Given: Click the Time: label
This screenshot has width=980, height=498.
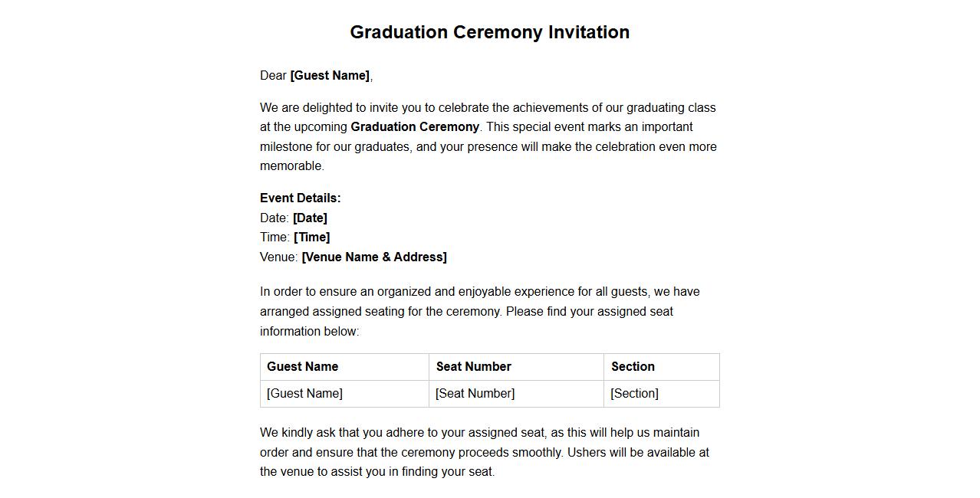Looking at the screenshot, I should click(x=275, y=238).
